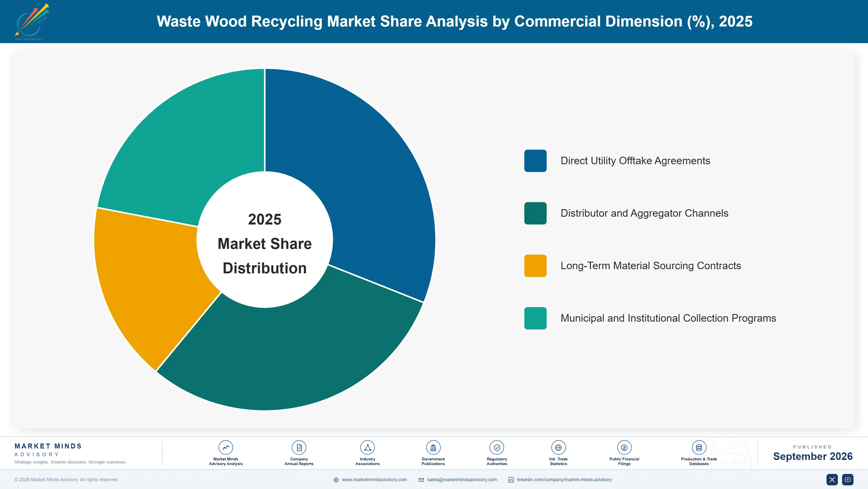Screen dimensions: 868x489
Task: Click the Long-Term Material Sourcing Contracts orange swatch
Action: point(535,266)
